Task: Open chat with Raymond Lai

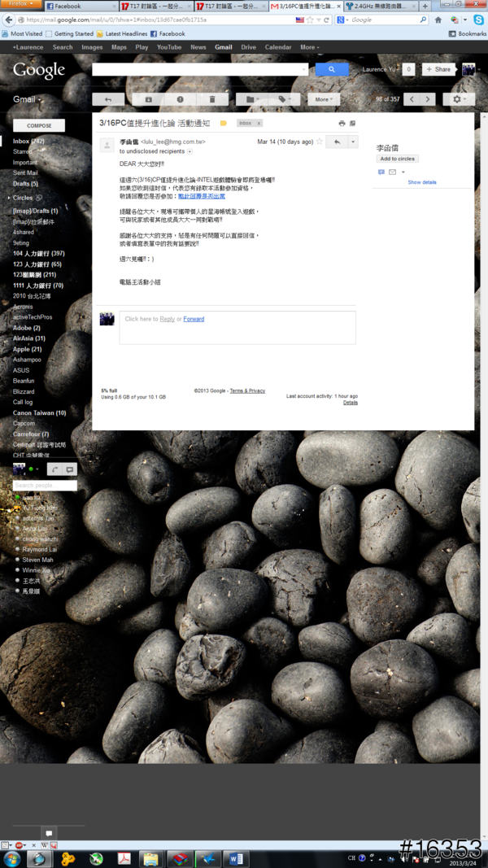Action: (x=39, y=549)
